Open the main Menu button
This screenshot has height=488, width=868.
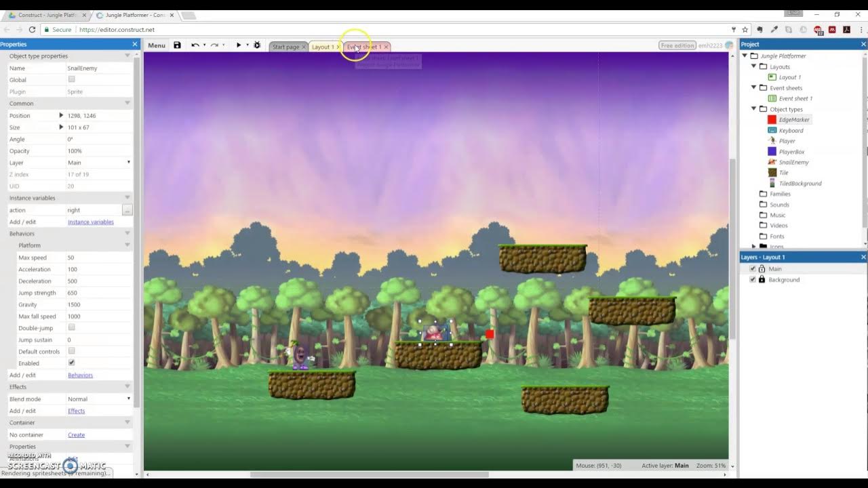pos(157,45)
